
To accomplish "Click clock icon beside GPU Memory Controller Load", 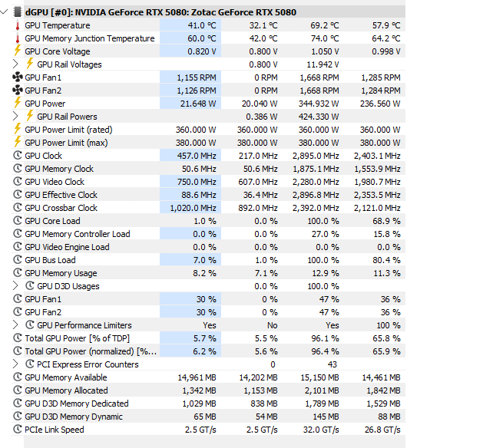I will pyautogui.click(x=18, y=233).
